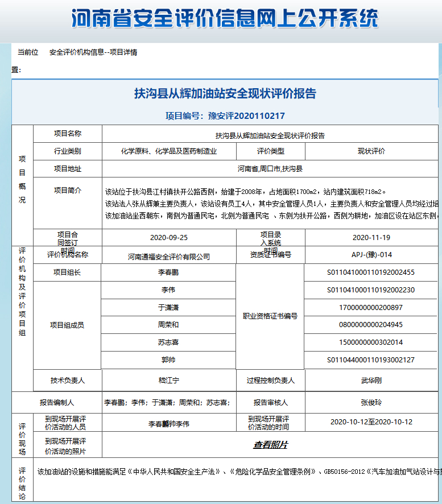Click team member 周荣和
This screenshot has height=504, width=442.
pyautogui.click(x=168, y=325)
